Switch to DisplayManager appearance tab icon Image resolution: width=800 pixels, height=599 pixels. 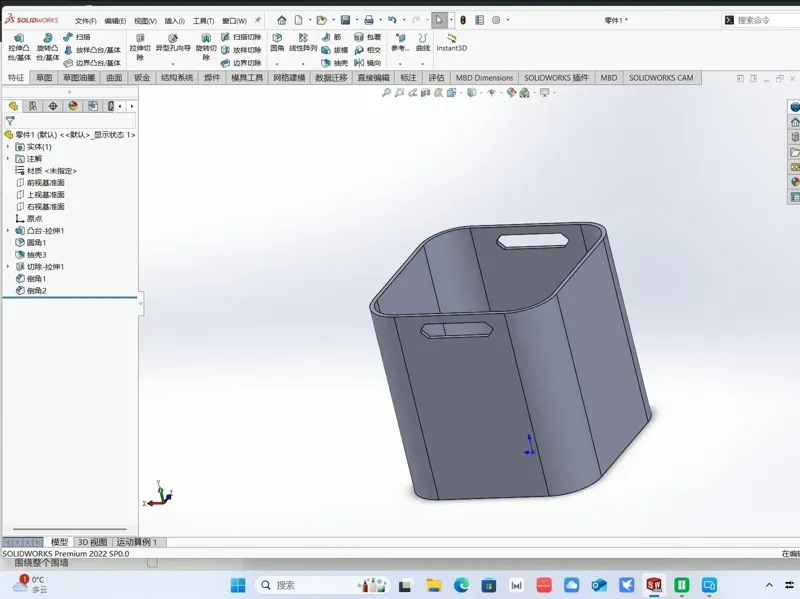coord(73,106)
